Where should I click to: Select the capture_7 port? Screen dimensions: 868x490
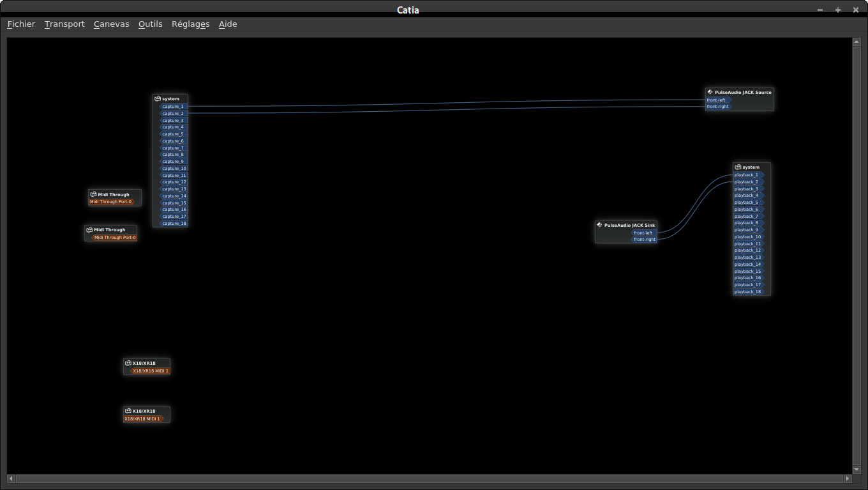coord(173,148)
